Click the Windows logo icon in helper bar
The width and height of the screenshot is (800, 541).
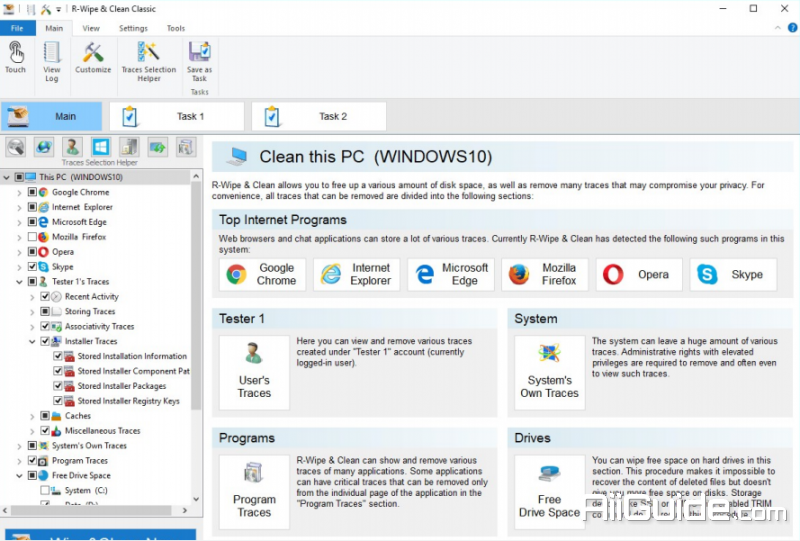(101, 147)
